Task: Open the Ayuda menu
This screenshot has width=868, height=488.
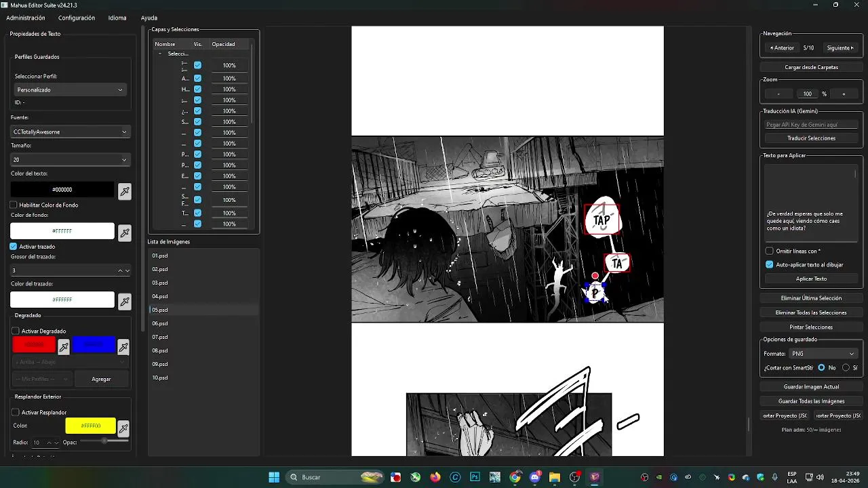Action: [149, 18]
